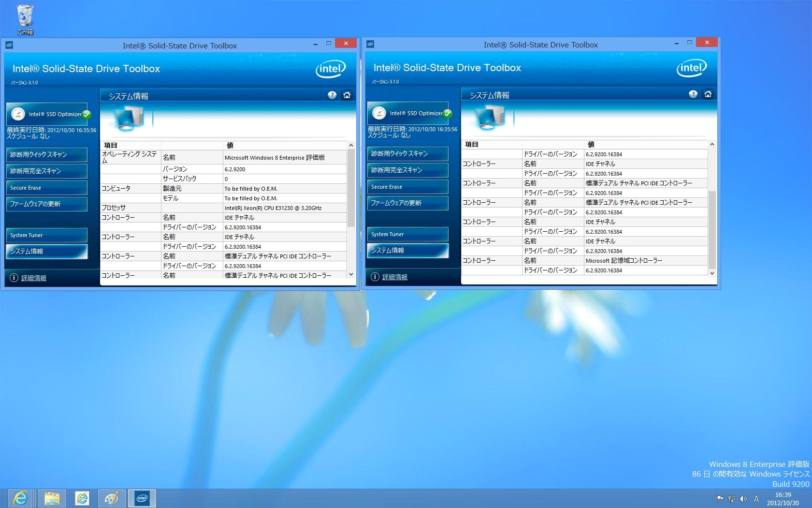Click 詳細情報 link in left window
Image resolution: width=812 pixels, height=508 pixels.
coord(34,278)
